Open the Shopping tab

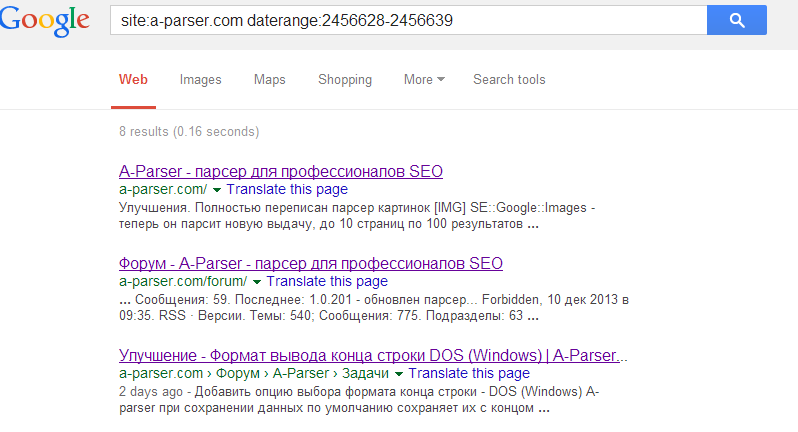click(x=345, y=80)
